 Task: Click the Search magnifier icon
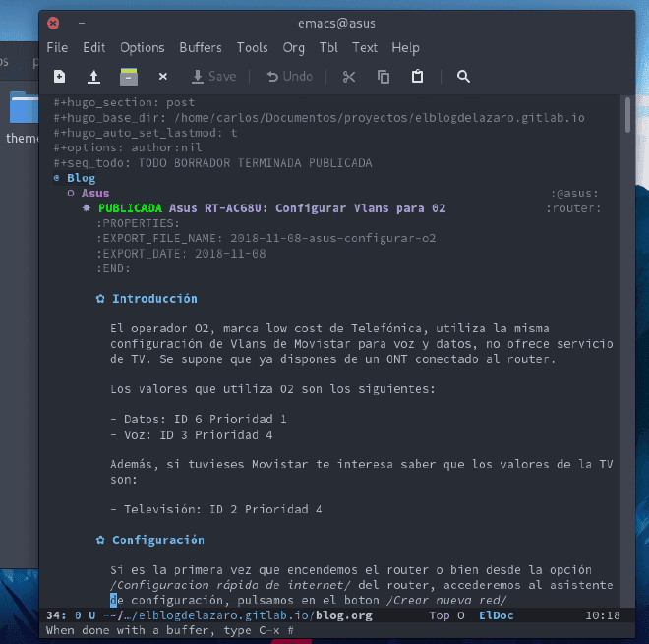click(463, 76)
